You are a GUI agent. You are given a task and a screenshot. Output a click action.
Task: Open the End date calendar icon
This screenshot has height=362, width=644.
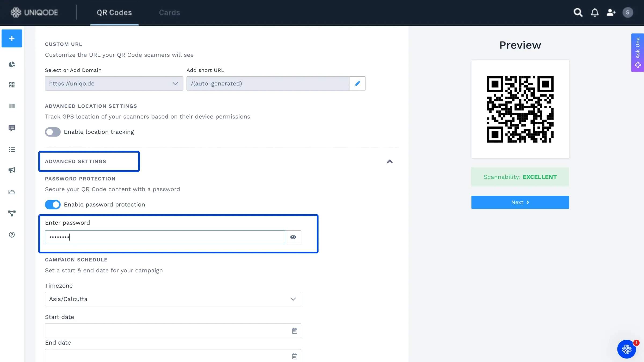pyautogui.click(x=295, y=356)
